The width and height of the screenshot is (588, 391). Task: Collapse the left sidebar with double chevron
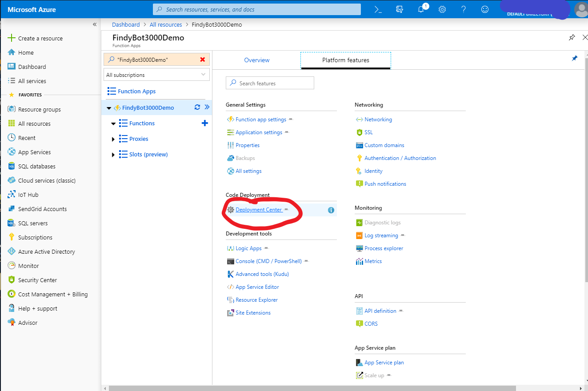(95, 24)
